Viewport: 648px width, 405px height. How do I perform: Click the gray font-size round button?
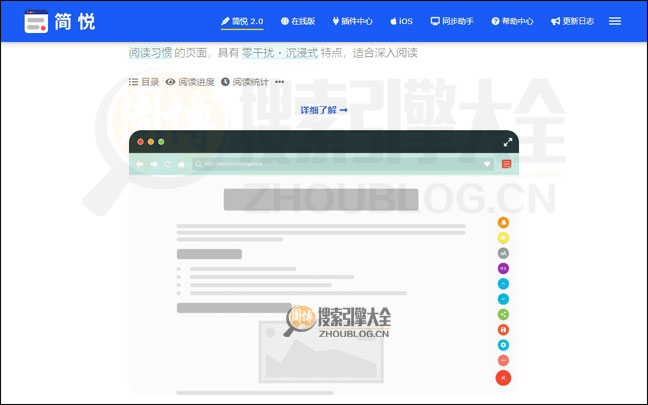(x=503, y=253)
